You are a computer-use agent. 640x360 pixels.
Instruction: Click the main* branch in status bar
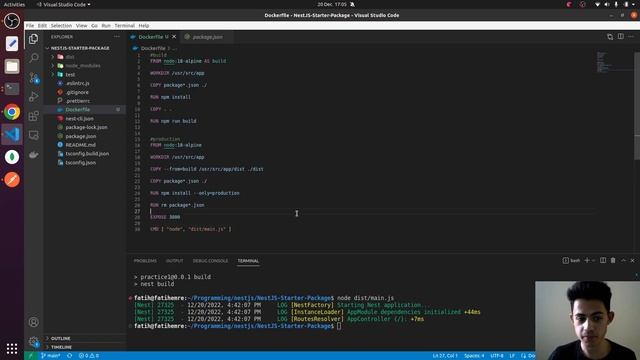(51, 356)
